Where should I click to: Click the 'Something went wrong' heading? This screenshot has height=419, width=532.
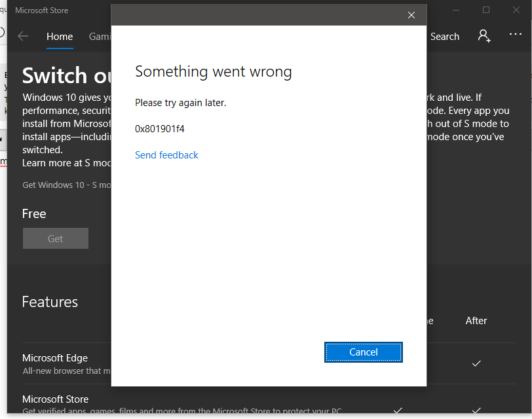pos(214,71)
